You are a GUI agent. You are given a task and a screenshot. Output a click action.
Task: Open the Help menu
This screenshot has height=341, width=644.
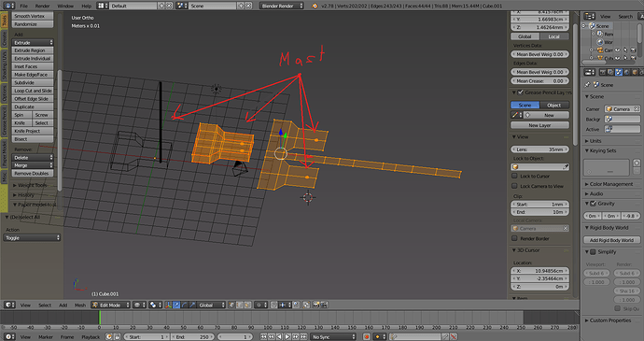[86, 6]
